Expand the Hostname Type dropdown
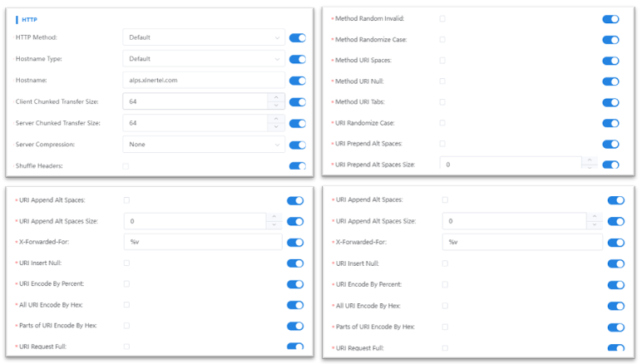 [203, 59]
